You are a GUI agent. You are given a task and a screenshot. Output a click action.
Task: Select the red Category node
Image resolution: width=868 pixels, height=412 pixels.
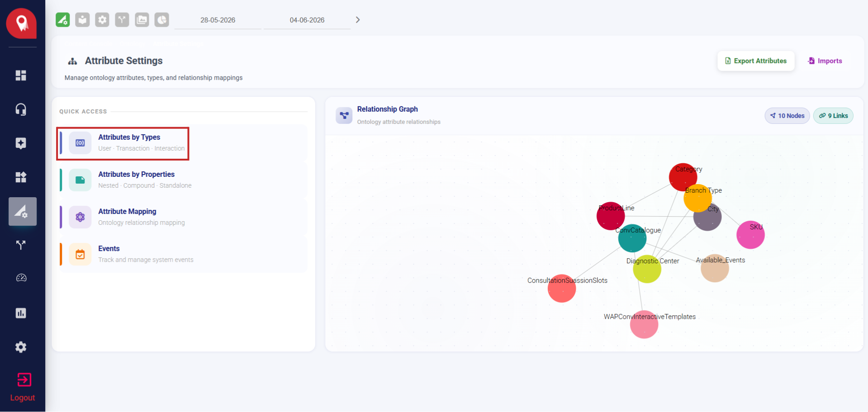click(x=683, y=177)
